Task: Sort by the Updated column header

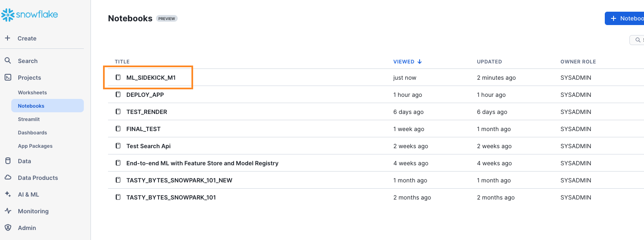Action: [489, 62]
